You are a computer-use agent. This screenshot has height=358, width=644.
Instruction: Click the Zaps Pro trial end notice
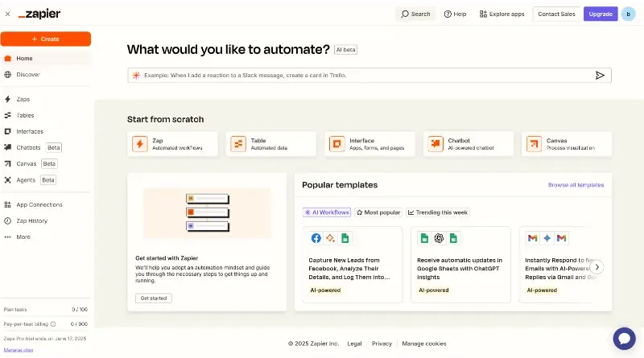(45, 339)
